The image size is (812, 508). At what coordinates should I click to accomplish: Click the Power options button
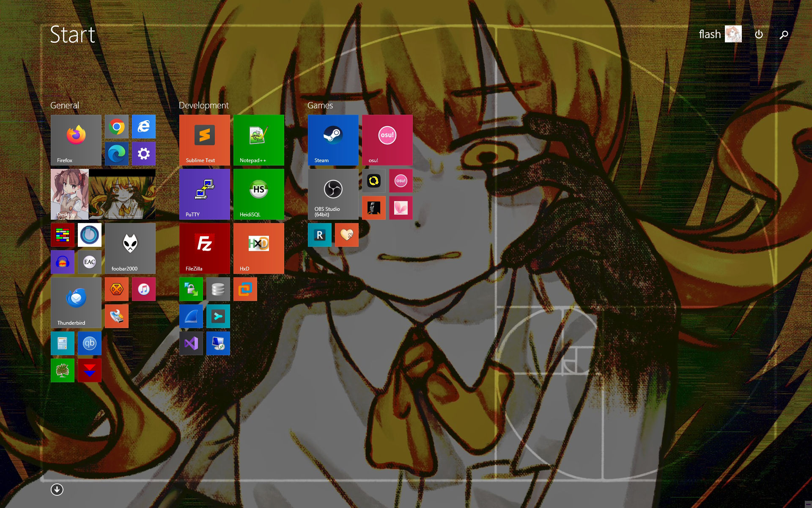coord(759,34)
